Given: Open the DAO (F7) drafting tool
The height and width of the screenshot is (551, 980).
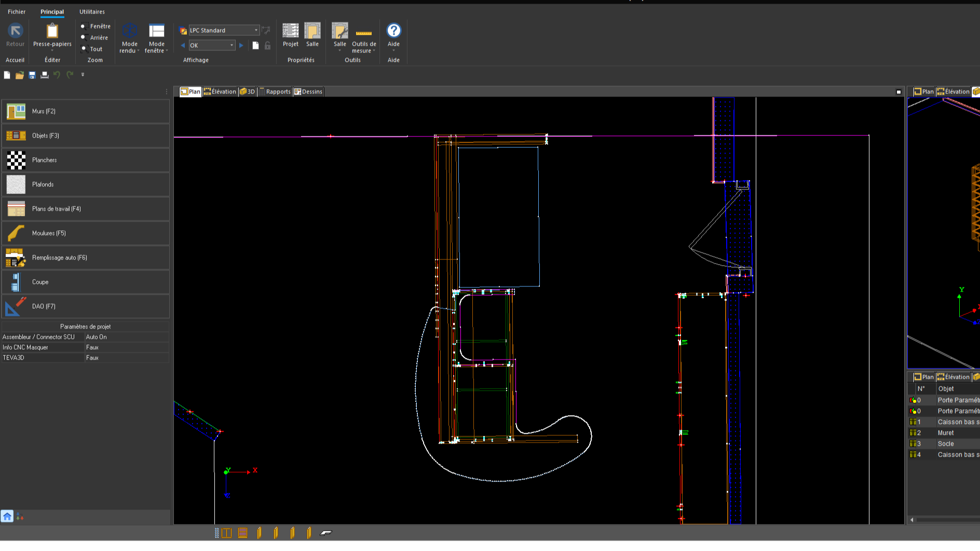Looking at the screenshot, I should tap(86, 307).
